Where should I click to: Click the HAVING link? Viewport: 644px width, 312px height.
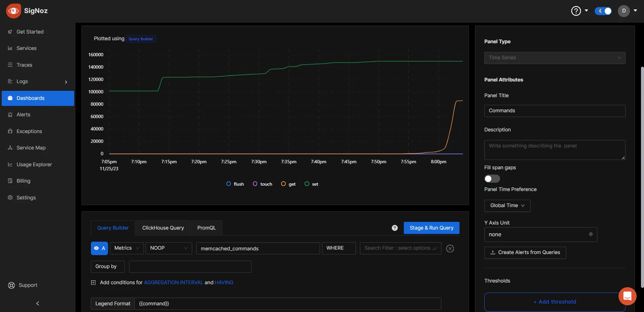[x=224, y=283]
